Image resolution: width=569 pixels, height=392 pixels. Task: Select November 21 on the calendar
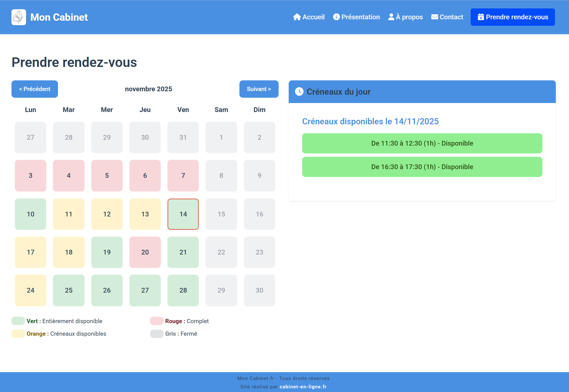(x=183, y=252)
